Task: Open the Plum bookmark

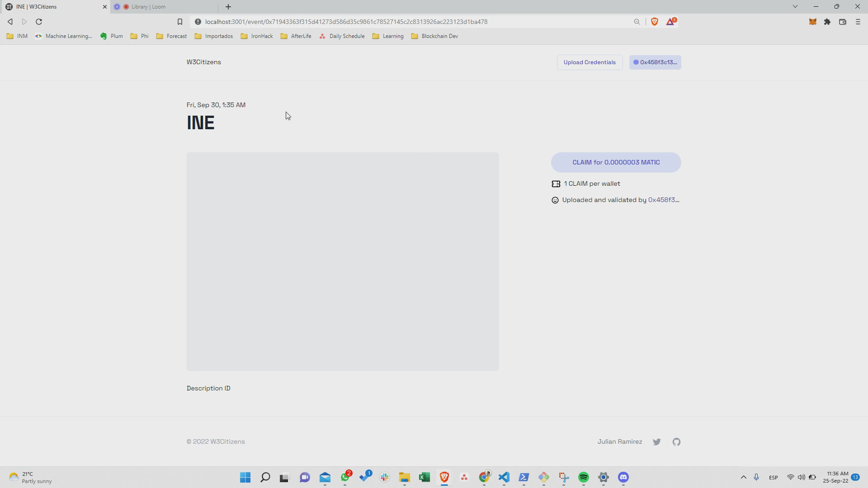Action: (112, 36)
